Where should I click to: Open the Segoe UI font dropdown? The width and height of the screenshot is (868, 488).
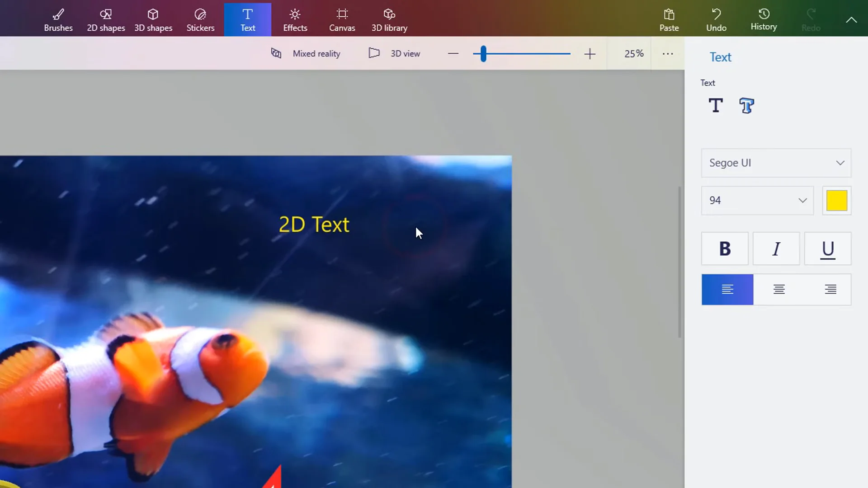[776, 163]
